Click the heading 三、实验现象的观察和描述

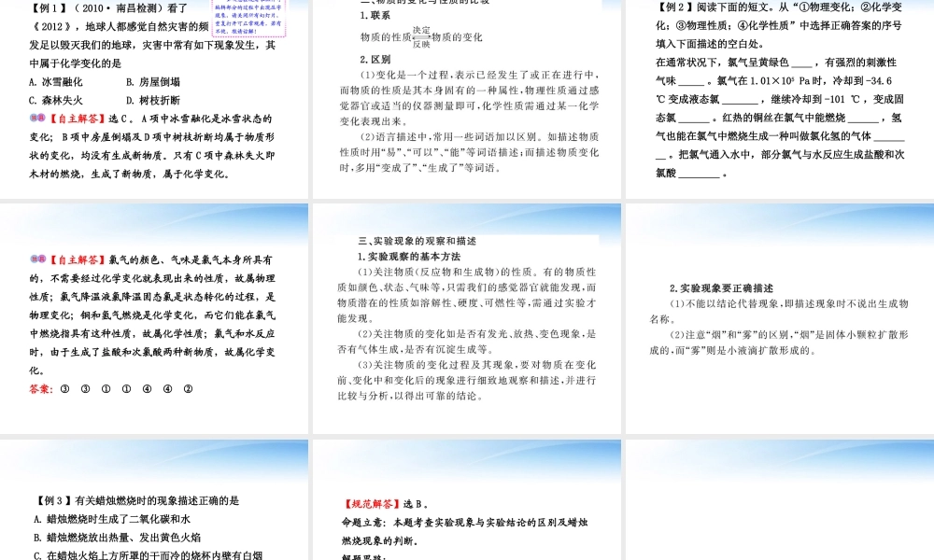(x=417, y=241)
